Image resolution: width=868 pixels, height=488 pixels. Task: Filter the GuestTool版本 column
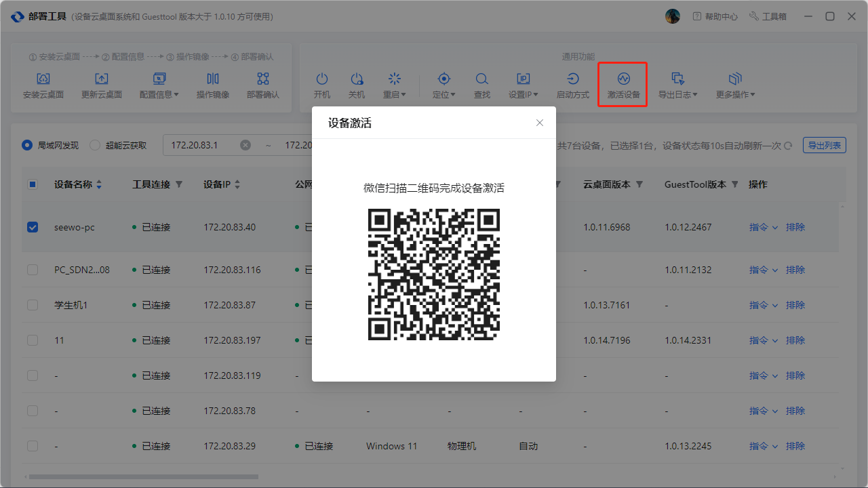(x=735, y=184)
